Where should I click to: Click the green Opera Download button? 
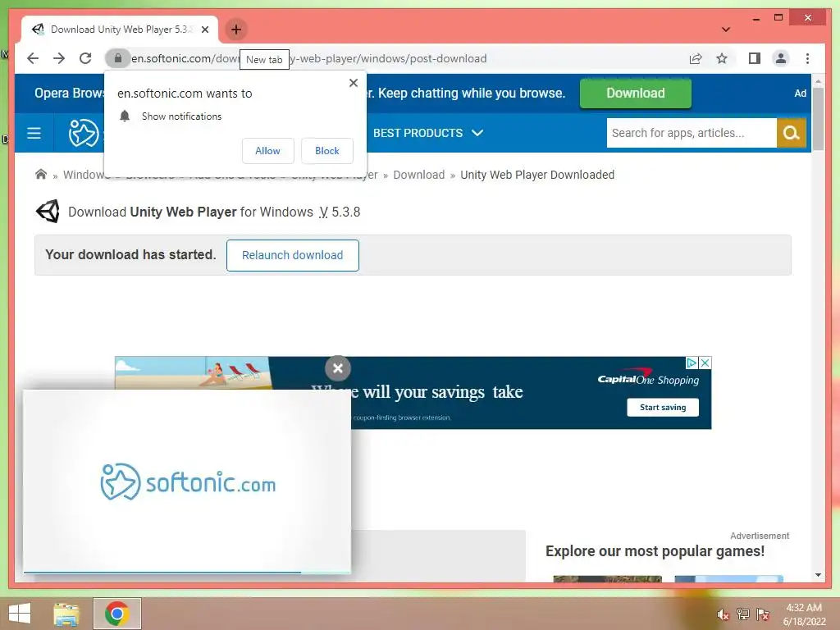pos(636,94)
